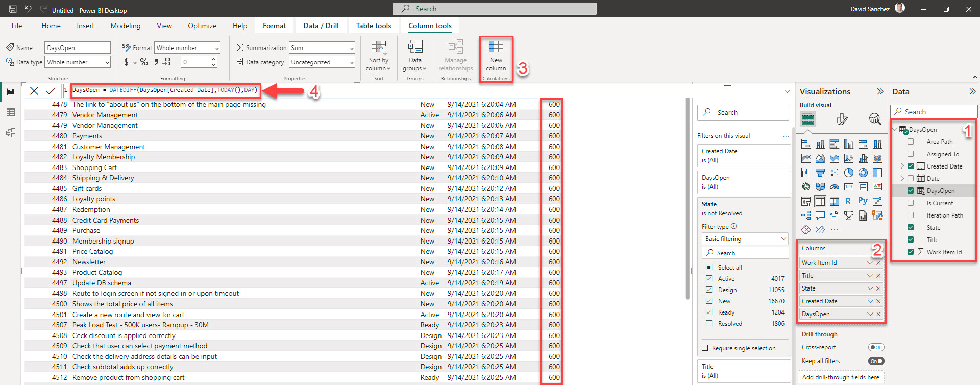This screenshot has height=385, width=980.
Task: Apply percentage format to column
Action: click(144, 62)
